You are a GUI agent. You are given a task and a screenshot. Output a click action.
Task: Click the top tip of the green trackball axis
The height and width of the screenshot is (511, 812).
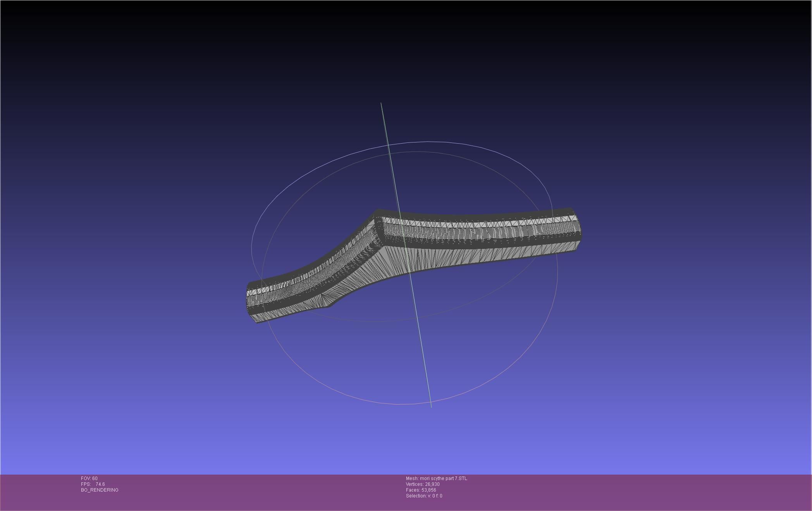(381, 103)
